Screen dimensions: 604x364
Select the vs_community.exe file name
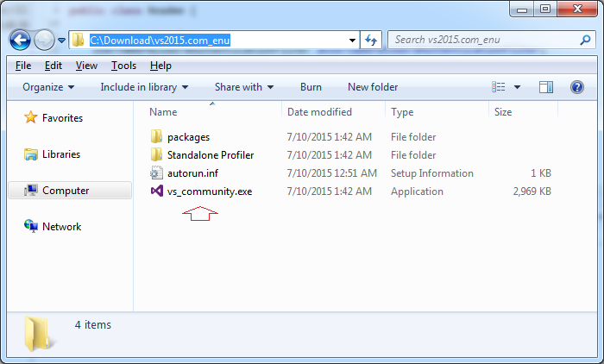click(x=210, y=191)
